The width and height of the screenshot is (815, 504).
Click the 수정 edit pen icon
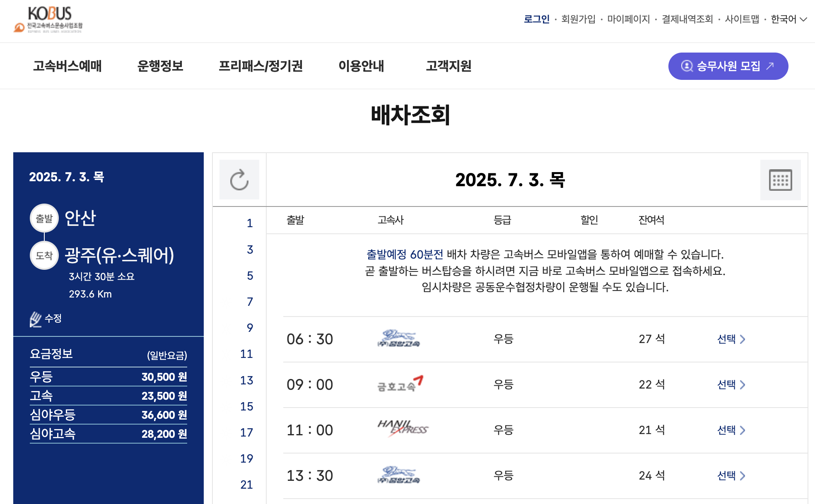35,318
